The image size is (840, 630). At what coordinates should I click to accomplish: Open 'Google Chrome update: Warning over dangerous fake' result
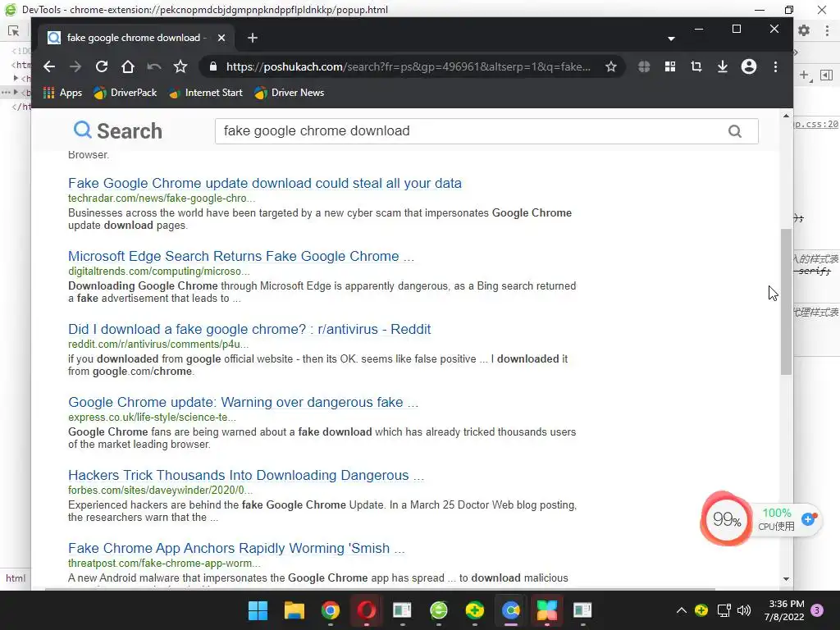(x=243, y=402)
